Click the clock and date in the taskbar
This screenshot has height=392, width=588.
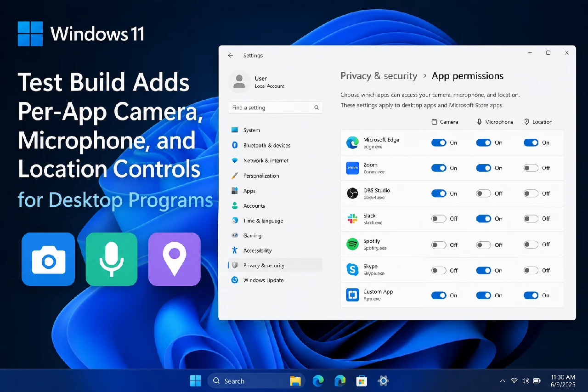point(562,381)
